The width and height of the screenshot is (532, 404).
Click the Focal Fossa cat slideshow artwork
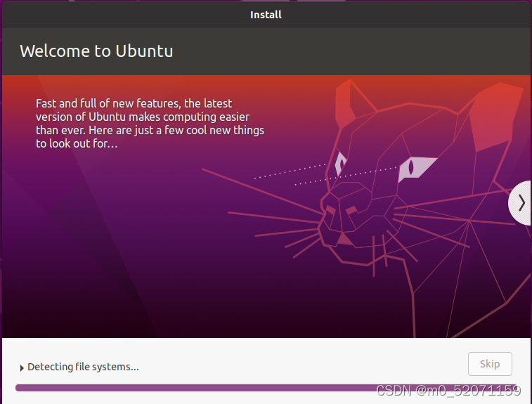[x=366, y=207]
